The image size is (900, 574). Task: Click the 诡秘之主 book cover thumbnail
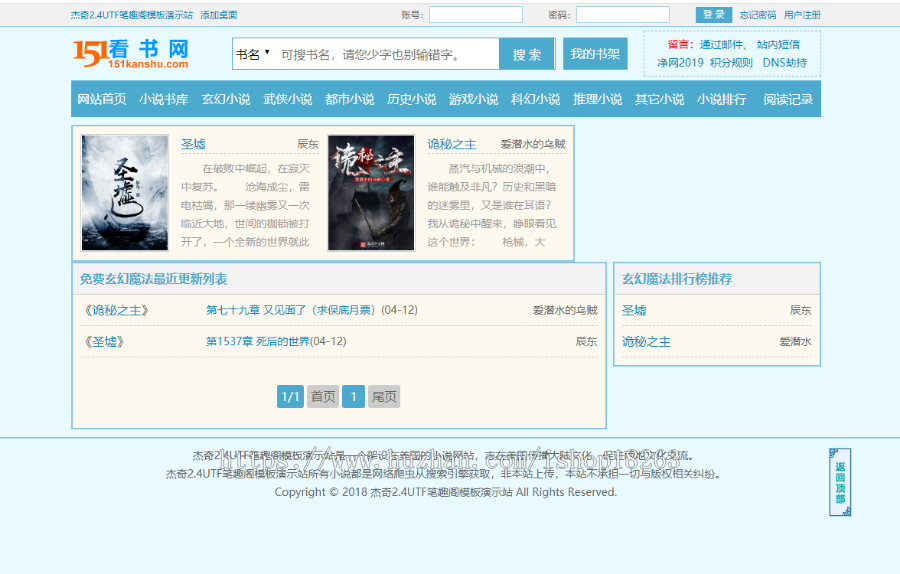[371, 193]
